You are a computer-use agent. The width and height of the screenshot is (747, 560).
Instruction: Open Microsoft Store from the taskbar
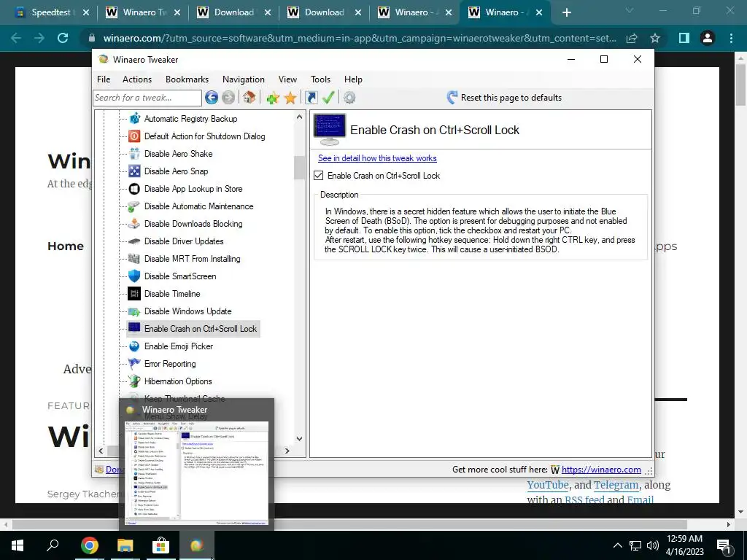[x=161, y=545]
